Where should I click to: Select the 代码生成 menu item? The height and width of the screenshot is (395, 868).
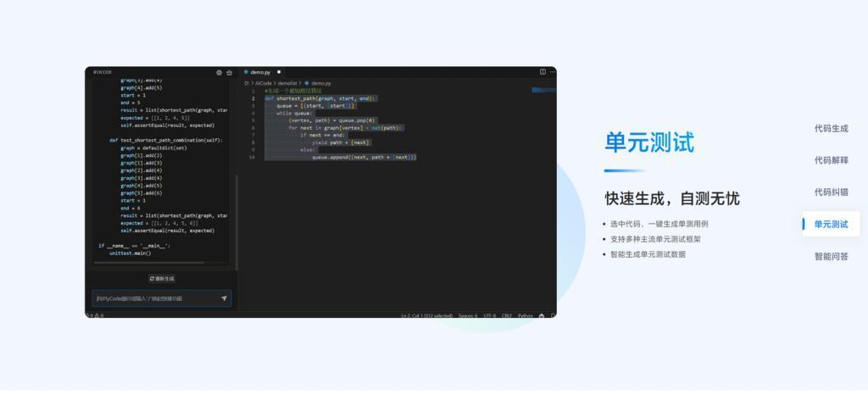pyautogui.click(x=831, y=128)
